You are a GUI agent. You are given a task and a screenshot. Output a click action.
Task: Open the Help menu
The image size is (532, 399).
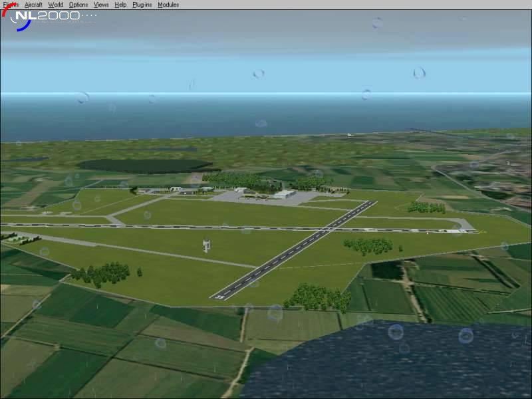click(x=120, y=5)
